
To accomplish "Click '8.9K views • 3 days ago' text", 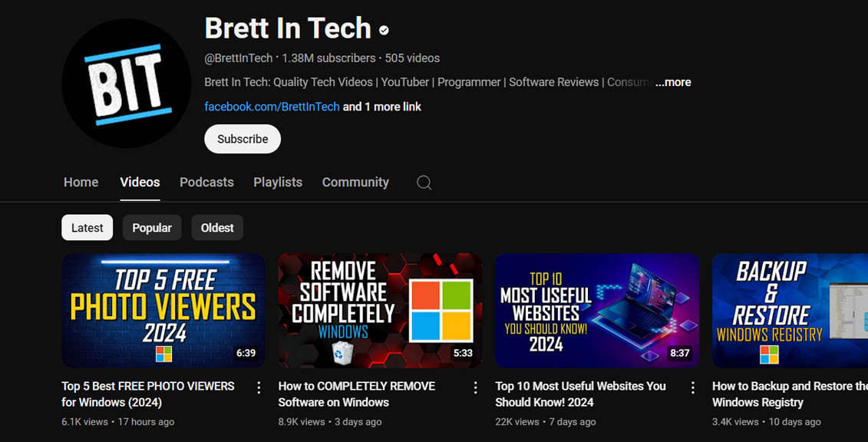I will tap(330, 422).
